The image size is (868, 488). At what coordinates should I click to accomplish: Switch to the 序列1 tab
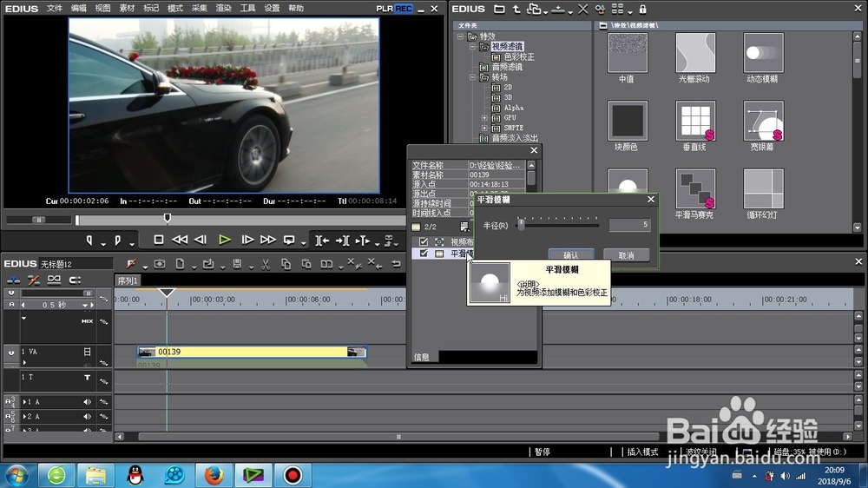click(x=128, y=280)
